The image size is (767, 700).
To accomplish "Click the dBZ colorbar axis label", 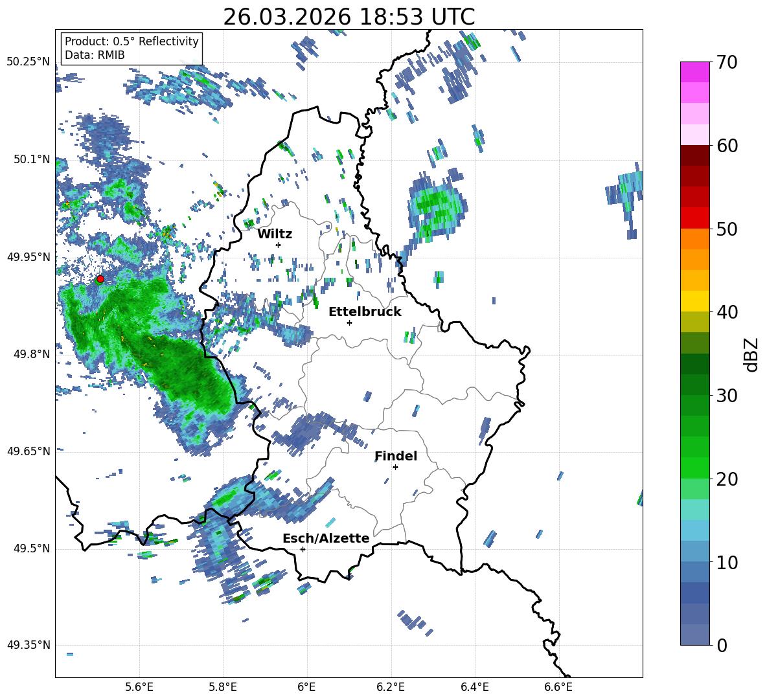I will (x=752, y=355).
